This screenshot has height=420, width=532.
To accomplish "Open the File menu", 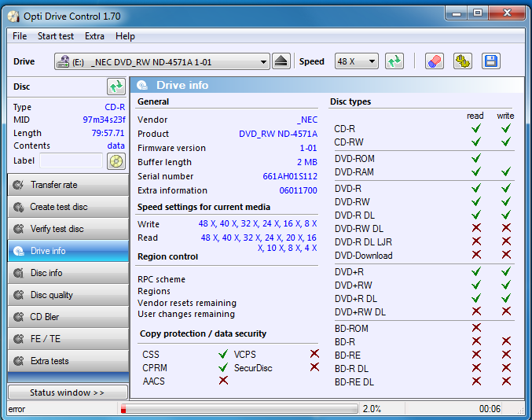I will coord(20,36).
